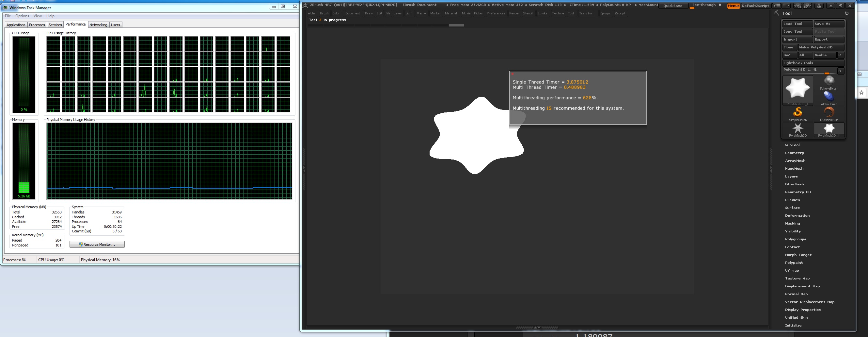Open the Preferences menu in ZBrush
Image resolution: width=868 pixels, height=337 pixels.
pos(496,13)
